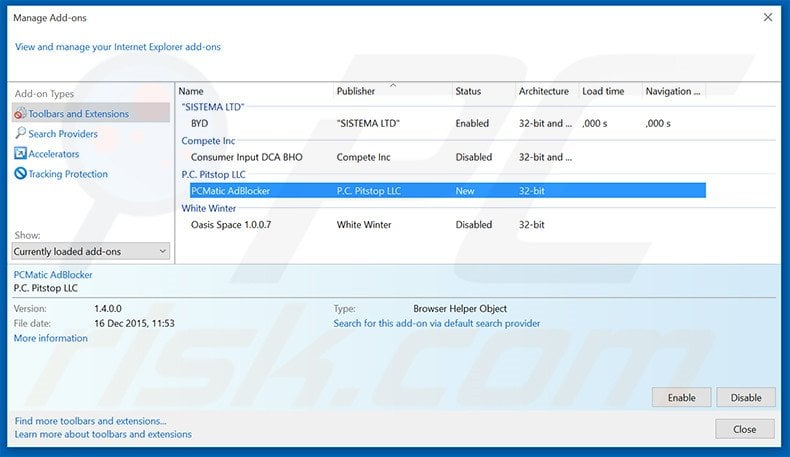Screen dimensions: 790x457
Task: Open the Currently loaded add-ons dropdown
Action: (x=91, y=251)
